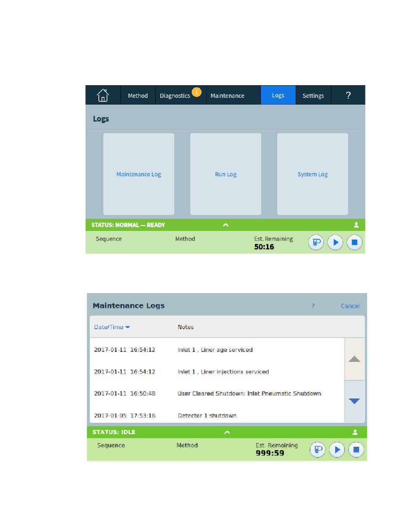
Task: Open the Method tab
Action: [138, 96]
